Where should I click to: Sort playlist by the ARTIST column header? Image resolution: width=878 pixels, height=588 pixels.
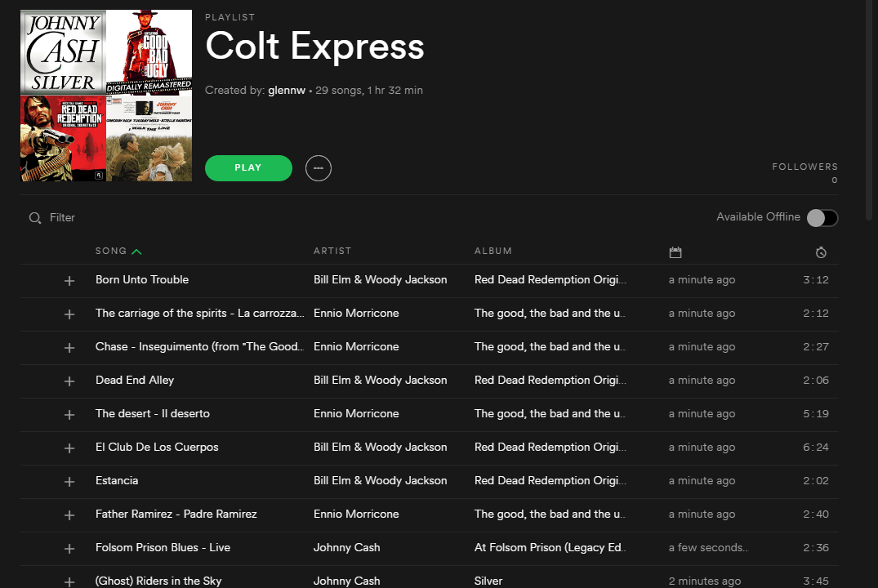332,251
